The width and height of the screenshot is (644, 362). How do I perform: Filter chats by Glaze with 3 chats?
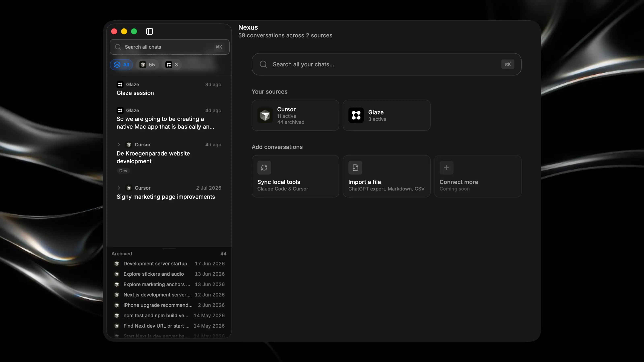pyautogui.click(x=172, y=65)
